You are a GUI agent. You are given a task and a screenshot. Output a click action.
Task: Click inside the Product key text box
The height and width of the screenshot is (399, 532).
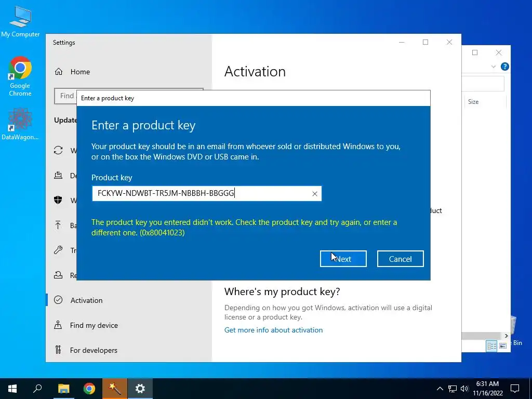coord(206,193)
